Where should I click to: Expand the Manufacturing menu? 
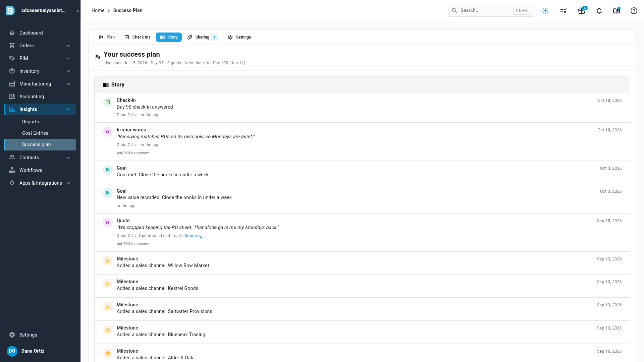40,84
